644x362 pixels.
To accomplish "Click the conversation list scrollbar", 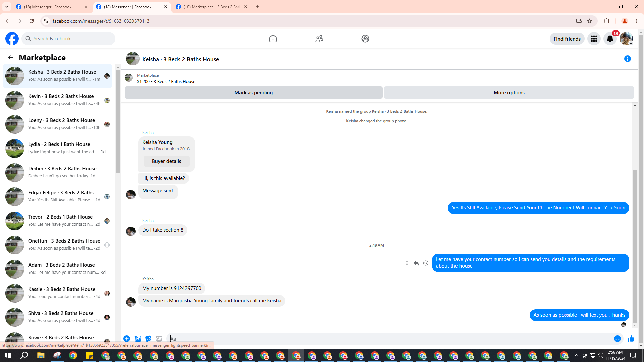I will click(118, 121).
